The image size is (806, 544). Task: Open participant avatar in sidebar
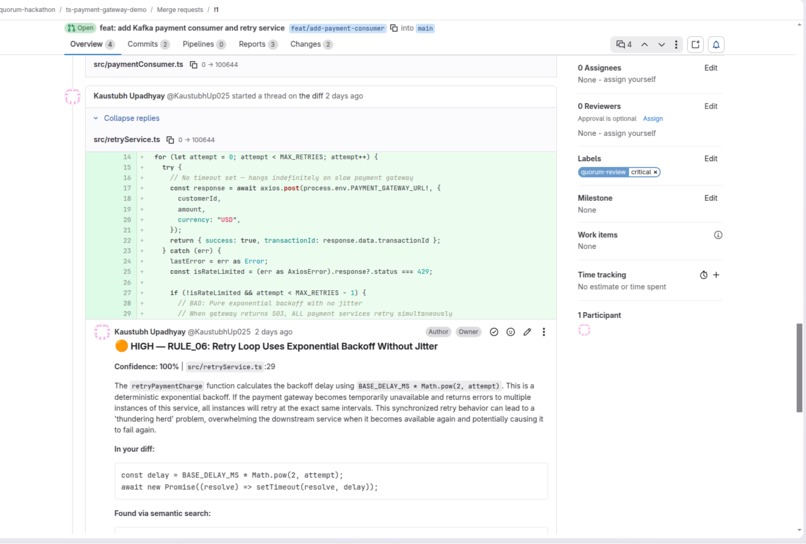pyautogui.click(x=584, y=330)
